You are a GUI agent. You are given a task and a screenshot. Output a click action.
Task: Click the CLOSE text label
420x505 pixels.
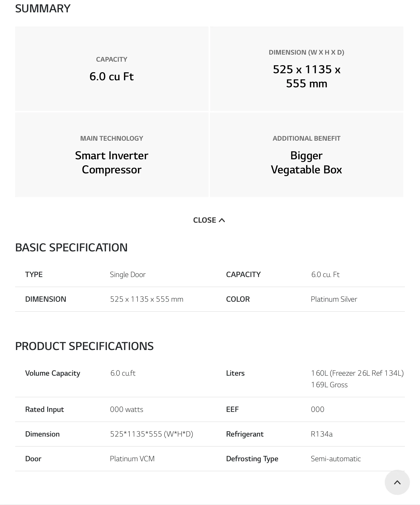click(204, 220)
